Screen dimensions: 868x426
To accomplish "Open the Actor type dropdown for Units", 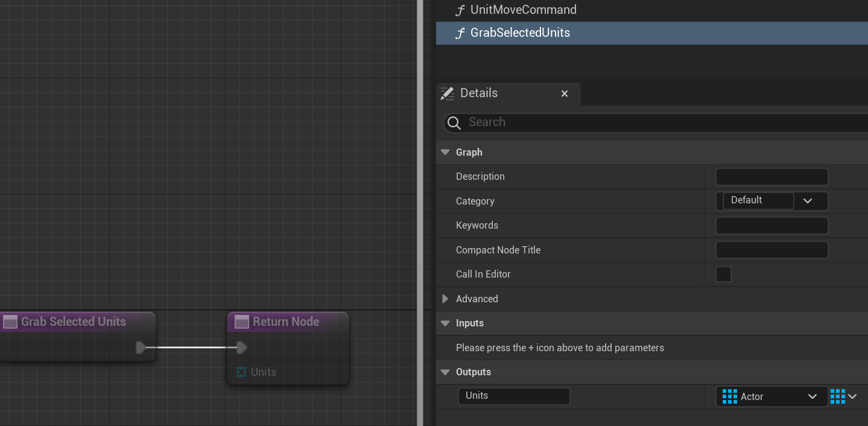I will pos(771,396).
